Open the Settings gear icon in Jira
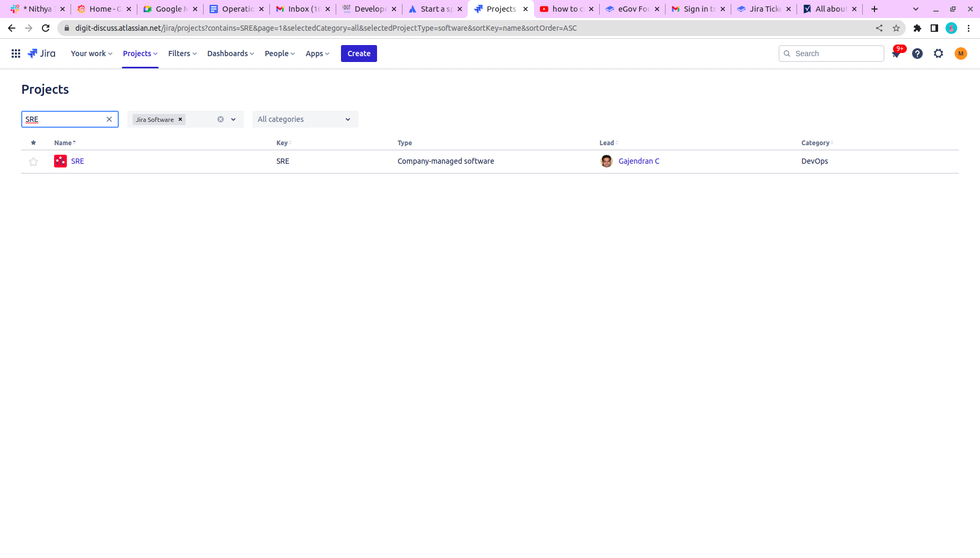 939,54
